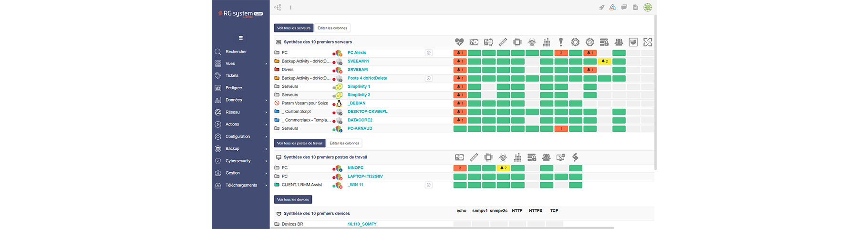
Task: Click the tree hierarchy icon in top bar
Action: [278, 7]
